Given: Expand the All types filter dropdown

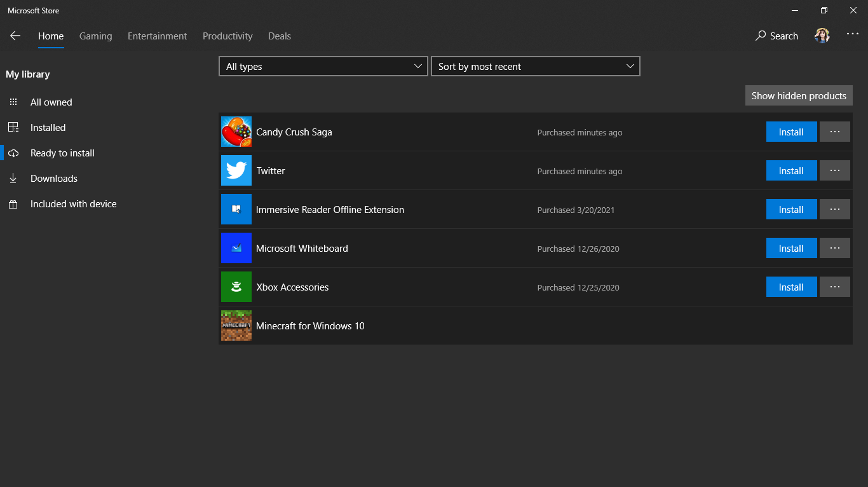Looking at the screenshot, I should tap(323, 67).
